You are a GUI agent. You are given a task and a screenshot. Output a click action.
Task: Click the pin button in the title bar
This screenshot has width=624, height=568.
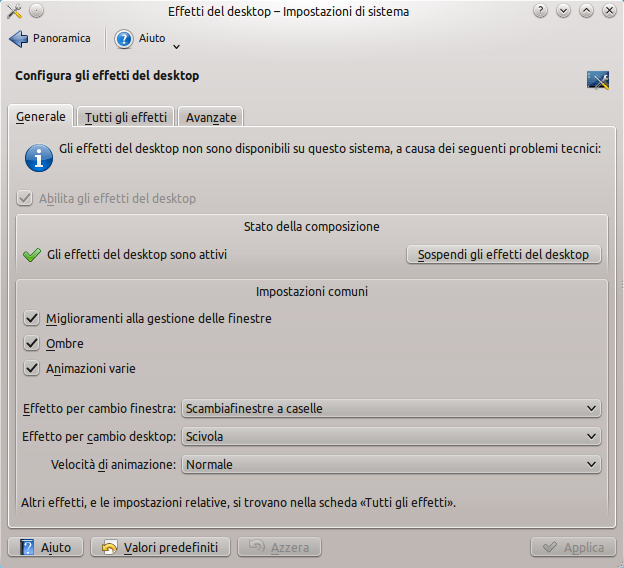click(x=36, y=11)
